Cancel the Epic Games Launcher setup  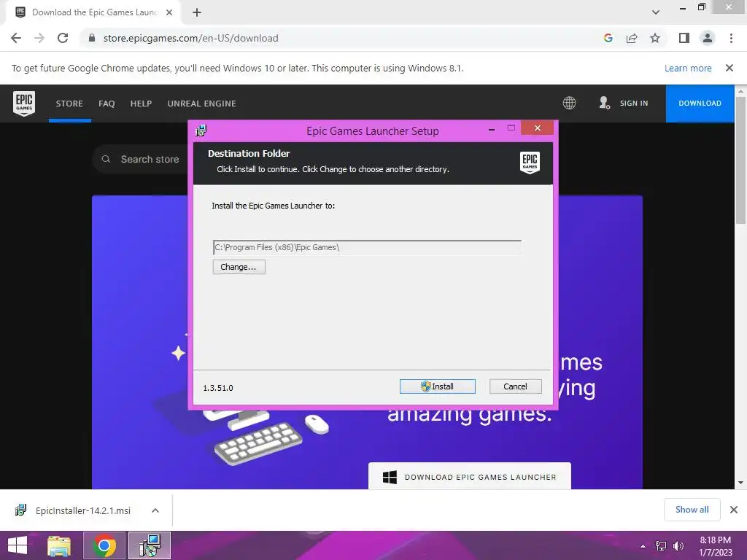point(516,386)
